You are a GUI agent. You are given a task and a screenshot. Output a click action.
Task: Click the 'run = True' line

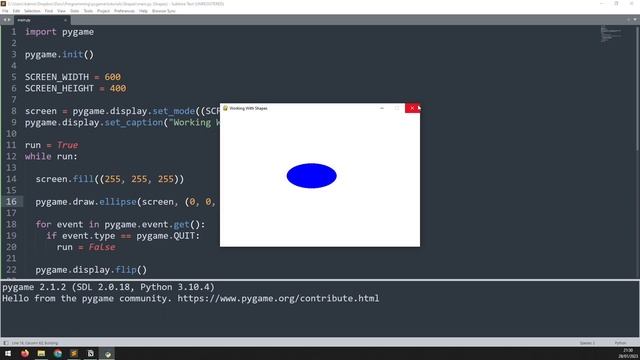51,145
